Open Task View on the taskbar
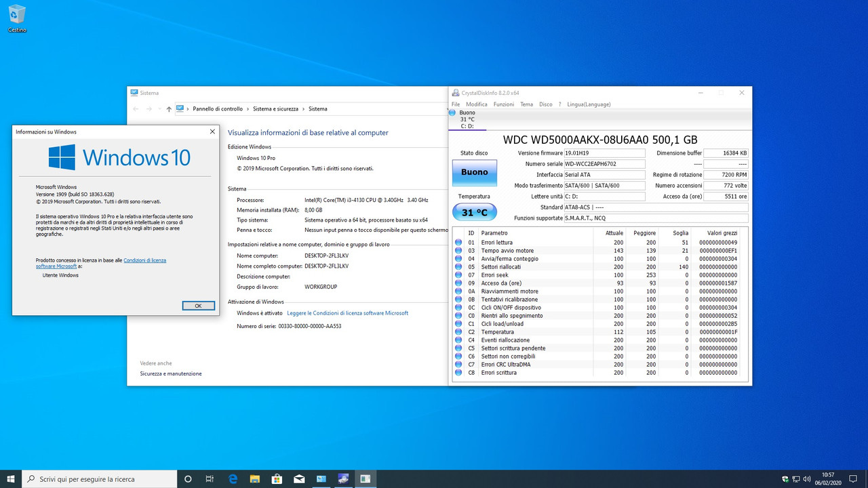Viewport: 868px width, 488px height. 210,479
